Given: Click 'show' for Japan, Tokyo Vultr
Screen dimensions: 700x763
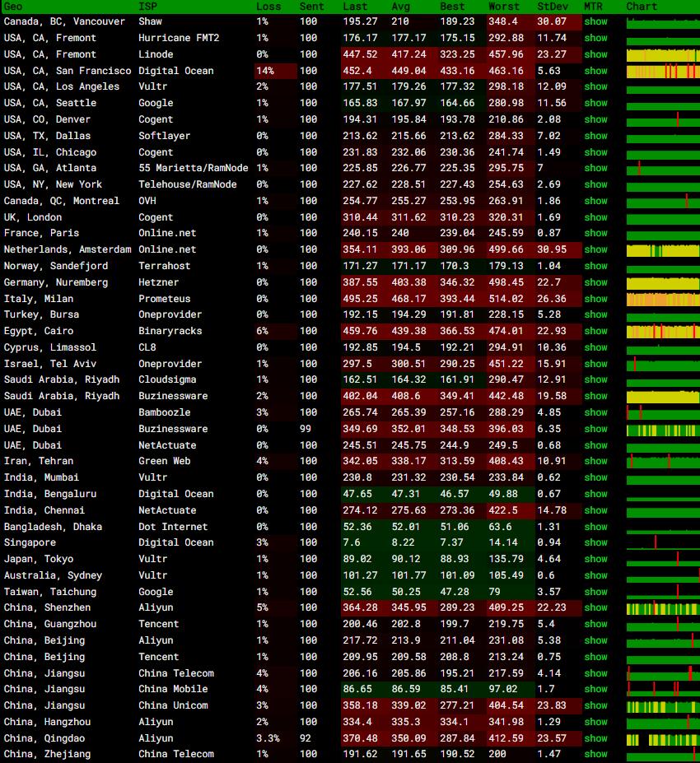Looking at the screenshot, I should [596, 559].
